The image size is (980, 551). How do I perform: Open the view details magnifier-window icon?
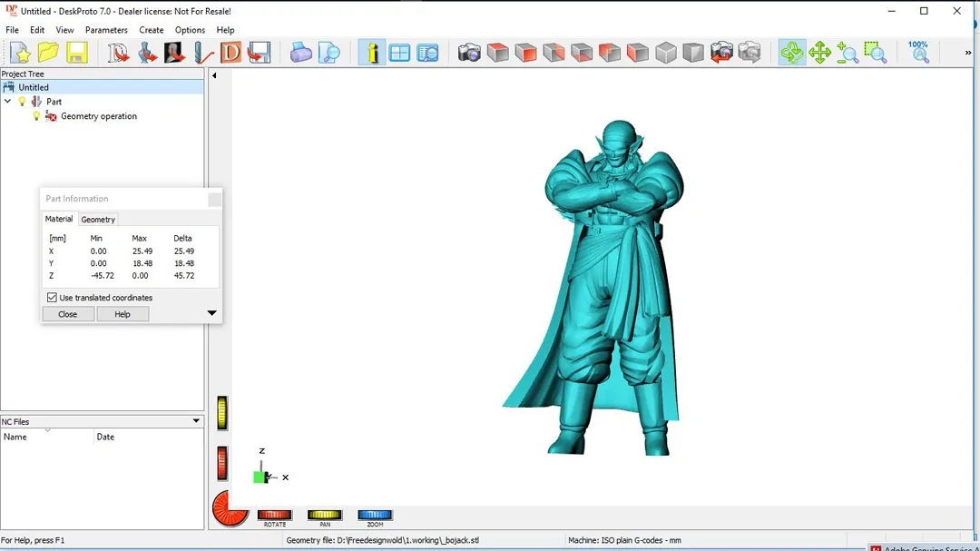[x=428, y=53]
